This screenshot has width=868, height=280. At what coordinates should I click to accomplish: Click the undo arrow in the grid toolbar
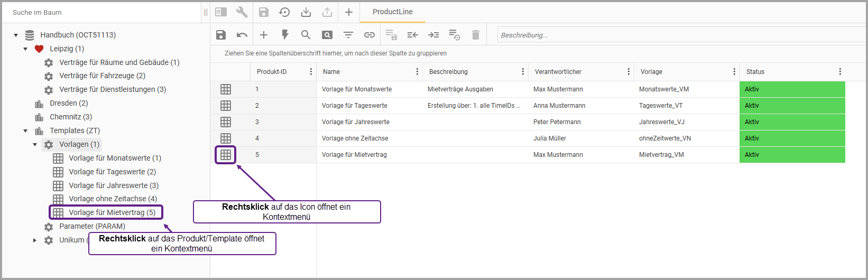(242, 35)
